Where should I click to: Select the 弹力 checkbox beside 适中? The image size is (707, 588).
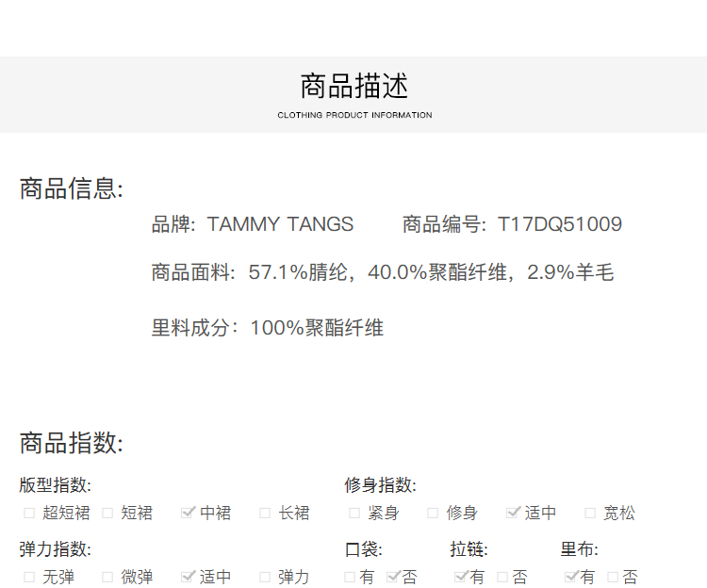pos(265,577)
